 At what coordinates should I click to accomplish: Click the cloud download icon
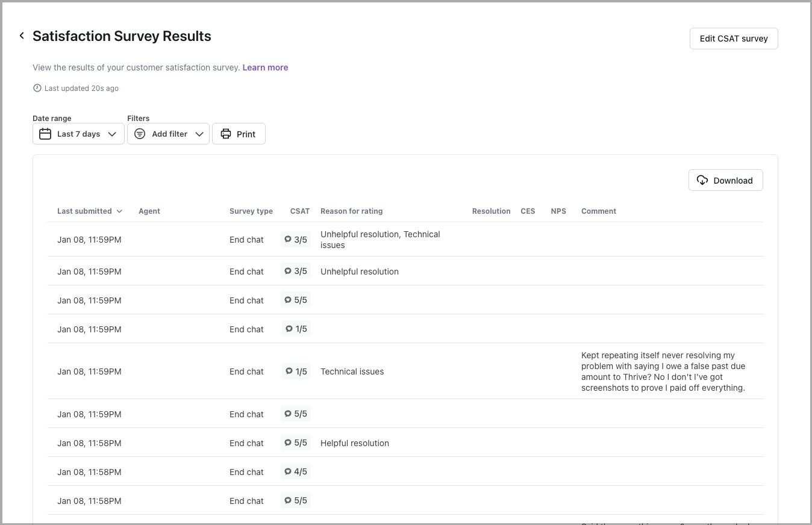(x=702, y=181)
